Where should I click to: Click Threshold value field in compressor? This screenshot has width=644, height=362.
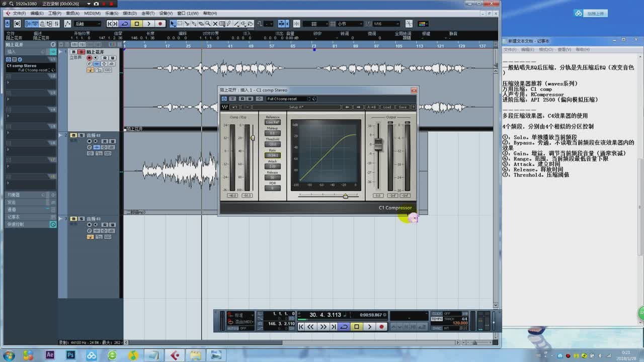[x=273, y=144]
